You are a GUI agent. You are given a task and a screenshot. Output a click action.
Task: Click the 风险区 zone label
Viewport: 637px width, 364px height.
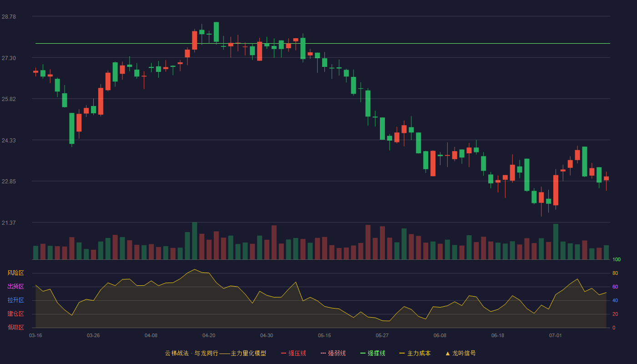[15, 273]
